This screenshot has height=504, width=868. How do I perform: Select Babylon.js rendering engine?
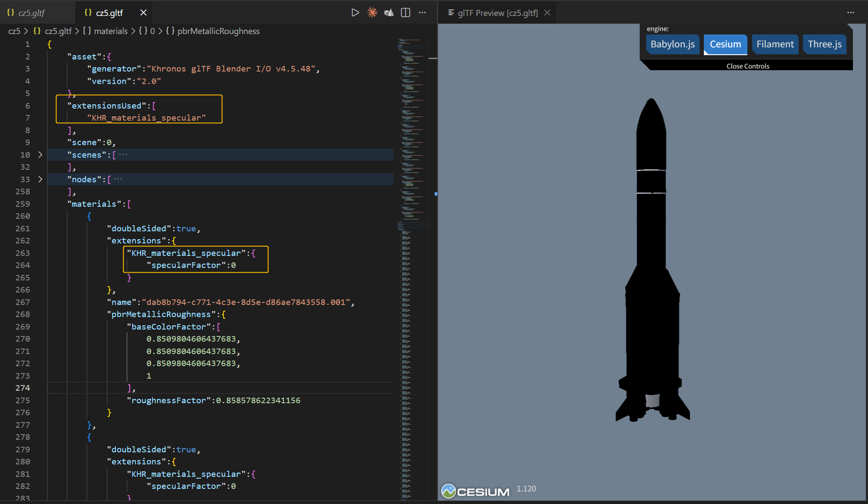(672, 44)
